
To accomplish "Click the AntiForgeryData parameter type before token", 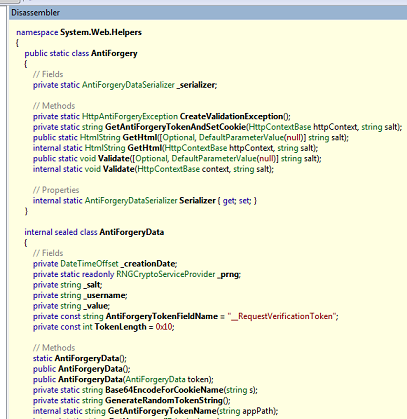I will 155,379.
